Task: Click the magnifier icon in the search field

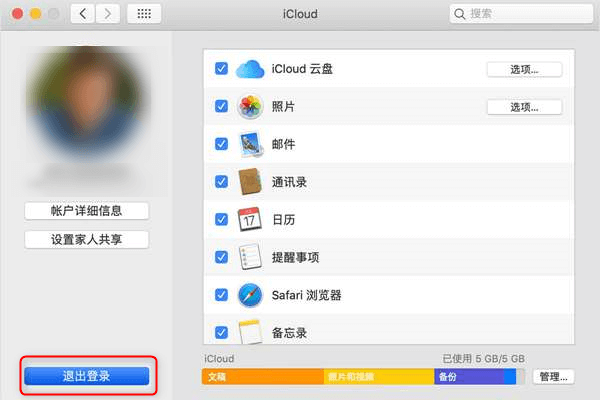Action: click(460, 14)
